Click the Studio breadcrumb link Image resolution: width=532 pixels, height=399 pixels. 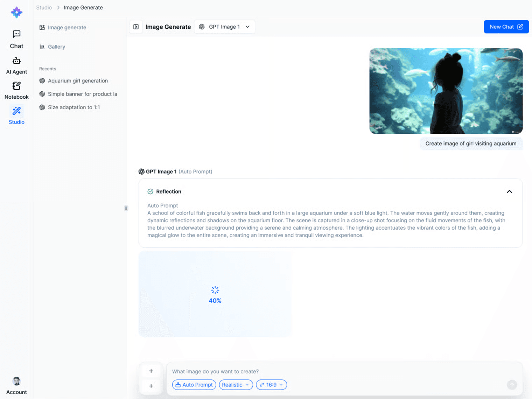(44, 8)
